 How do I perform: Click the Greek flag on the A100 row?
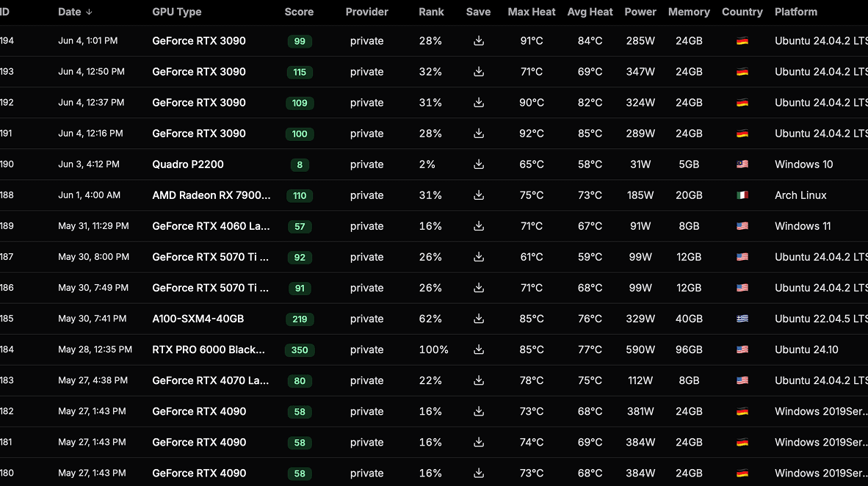742,319
